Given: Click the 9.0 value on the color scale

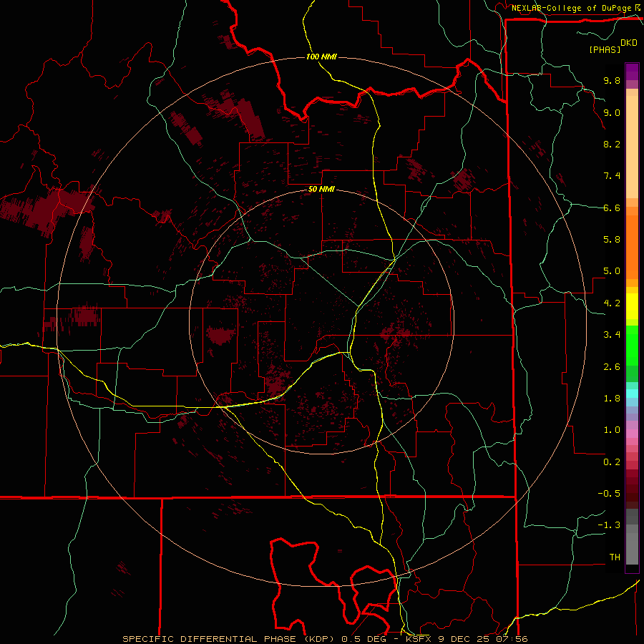Looking at the screenshot, I should 612,113.
